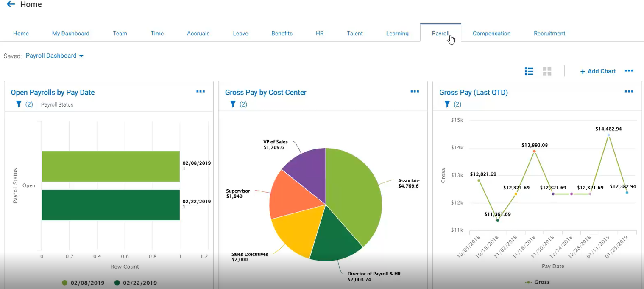The width and height of the screenshot is (644, 289).
Task: Open the Gross Pay (Last QTD) options menu
Action: (629, 92)
